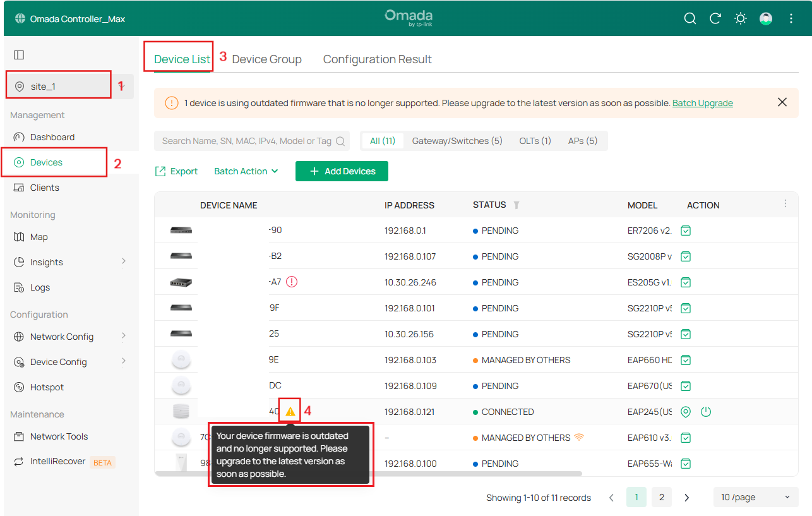812x516 pixels.
Task: Open the user account avatar menu
Action: coord(766,18)
